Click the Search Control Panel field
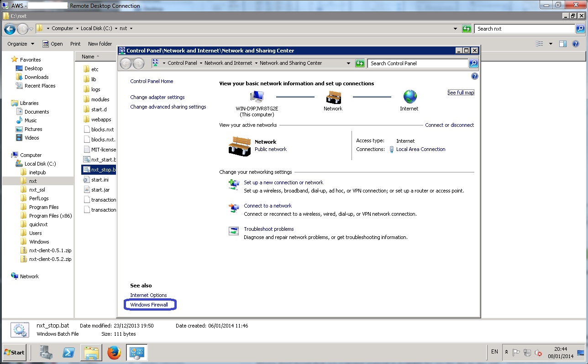Viewport: 588px width, 364px height. (418, 63)
